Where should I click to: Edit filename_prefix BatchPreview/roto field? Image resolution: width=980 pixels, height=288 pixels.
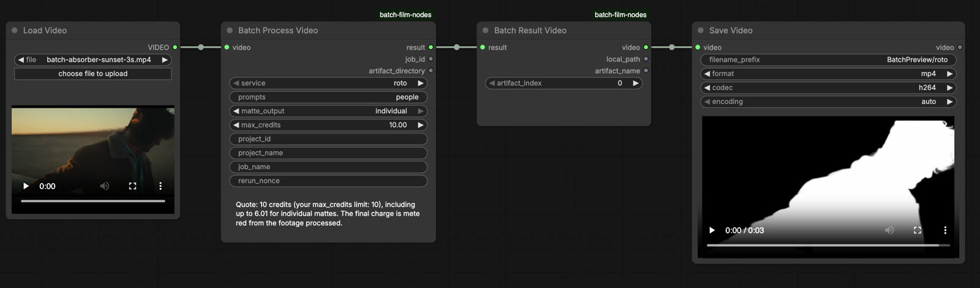(x=828, y=59)
